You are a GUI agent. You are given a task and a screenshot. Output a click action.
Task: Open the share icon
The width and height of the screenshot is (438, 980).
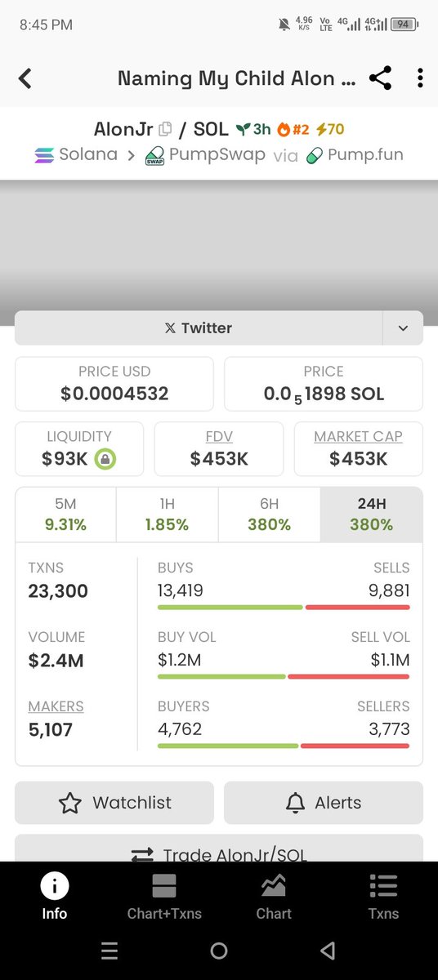[380, 78]
